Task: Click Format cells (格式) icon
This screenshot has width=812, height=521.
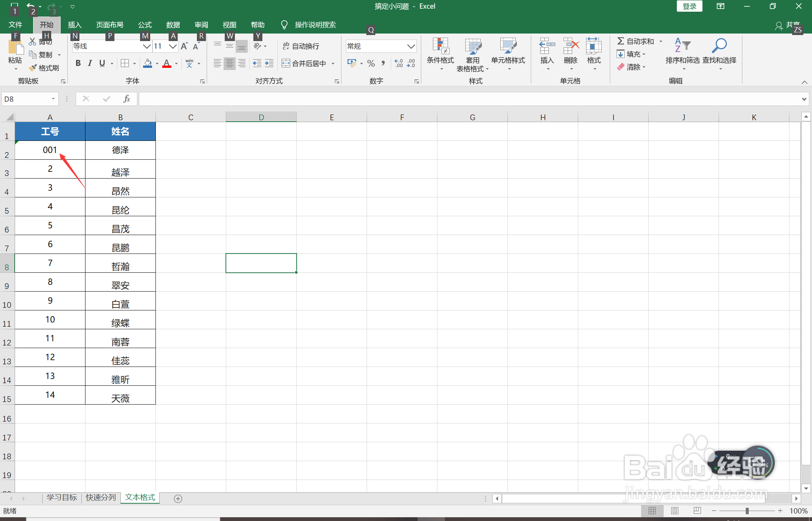Action: tap(594, 46)
